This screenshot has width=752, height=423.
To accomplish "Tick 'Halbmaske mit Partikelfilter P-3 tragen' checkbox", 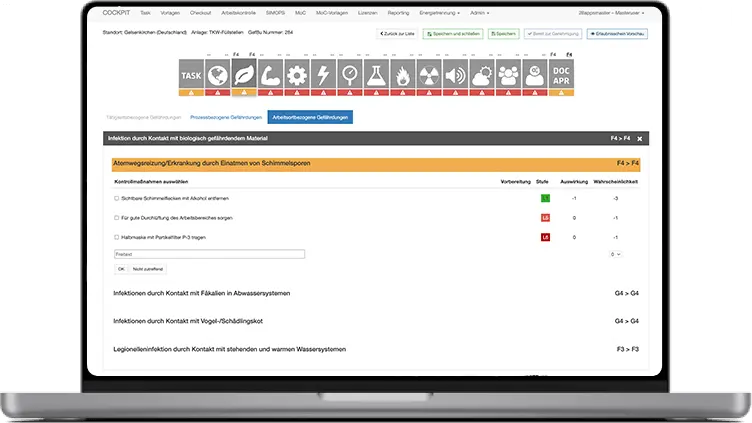I will [117, 237].
